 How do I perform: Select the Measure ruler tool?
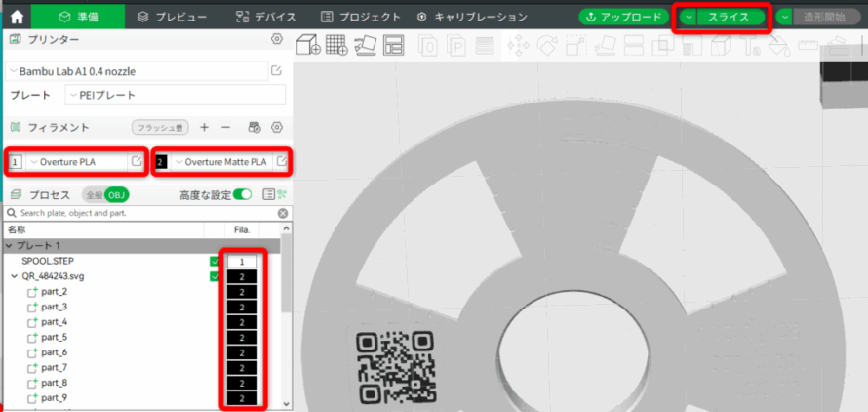pos(809,45)
